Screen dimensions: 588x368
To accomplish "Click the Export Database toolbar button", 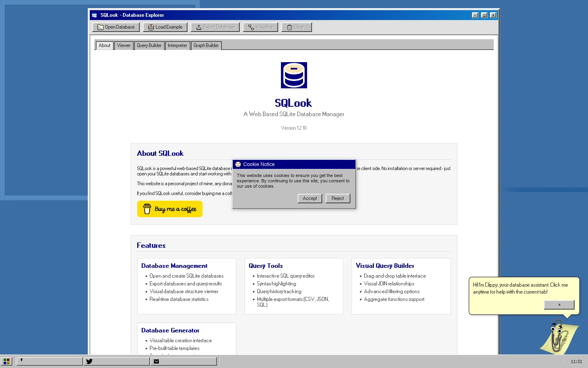I will (215, 27).
